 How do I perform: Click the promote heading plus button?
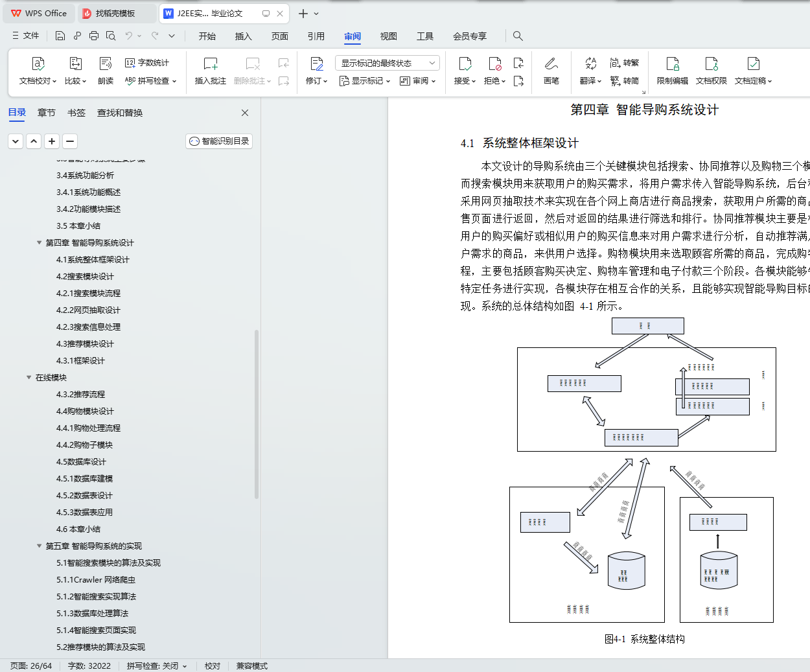pyautogui.click(x=52, y=141)
